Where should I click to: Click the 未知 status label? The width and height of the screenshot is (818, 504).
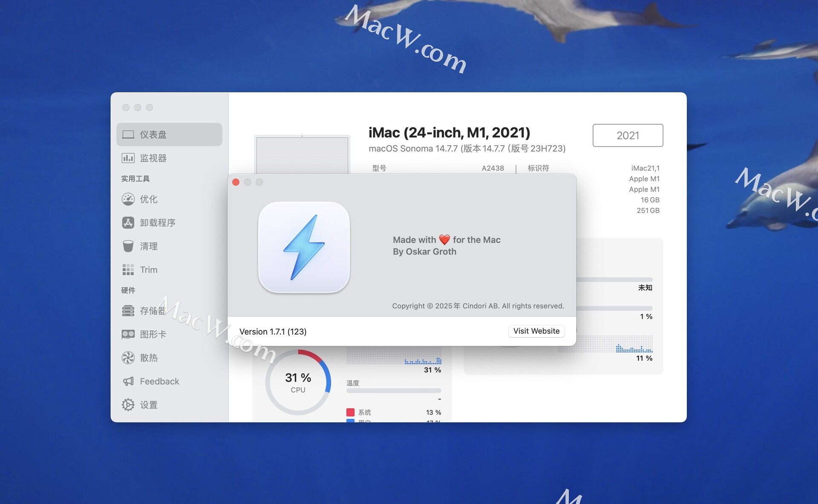click(x=645, y=288)
